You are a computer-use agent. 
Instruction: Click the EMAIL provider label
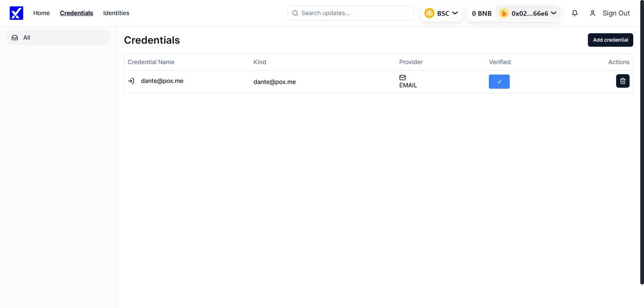408,85
